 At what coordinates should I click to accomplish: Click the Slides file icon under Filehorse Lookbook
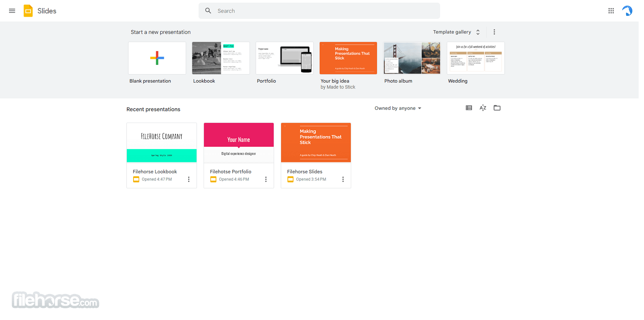[x=136, y=179]
